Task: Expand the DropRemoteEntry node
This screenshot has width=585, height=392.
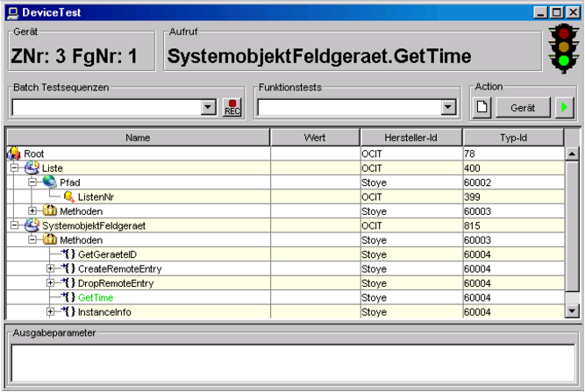Action: [x=50, y=283]
